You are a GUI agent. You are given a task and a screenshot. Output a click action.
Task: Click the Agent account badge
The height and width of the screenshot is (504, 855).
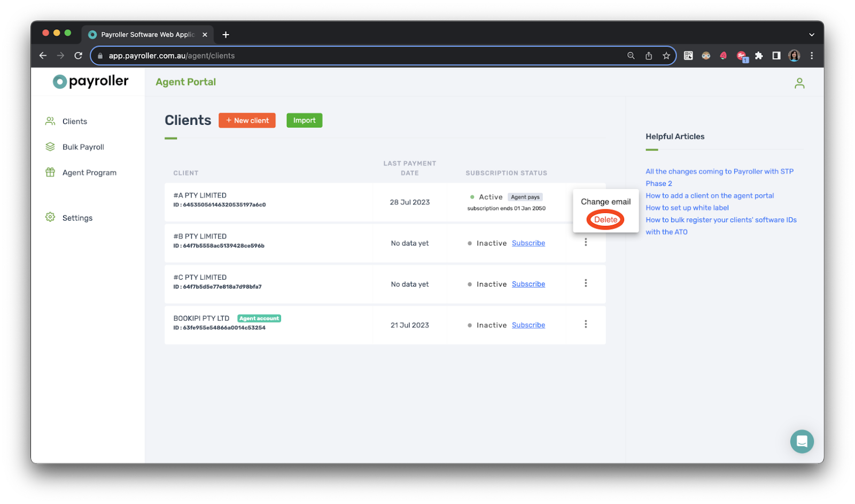click(259, 319)
